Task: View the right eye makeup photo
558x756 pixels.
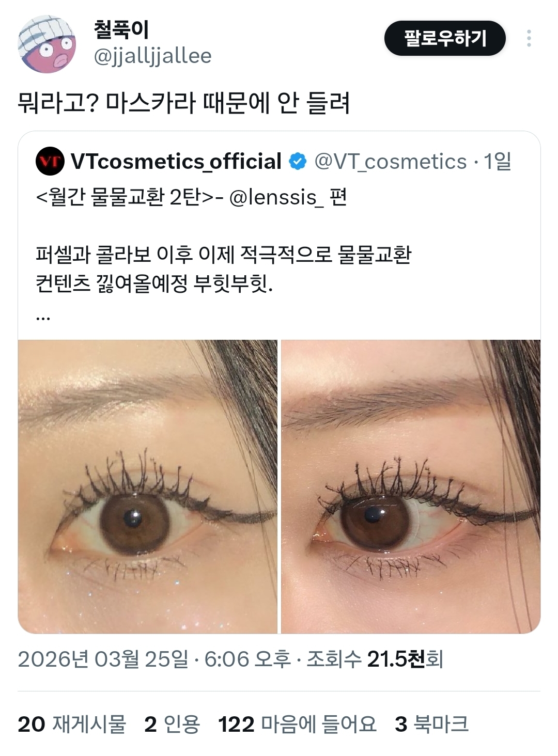Action: [x=411, y=486]
